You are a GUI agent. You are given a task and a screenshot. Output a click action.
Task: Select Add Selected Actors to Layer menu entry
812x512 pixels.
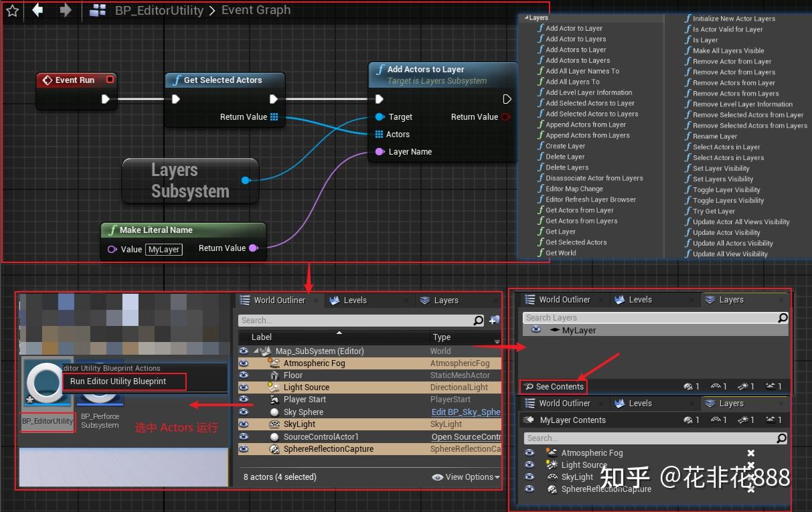pos(588,103)
